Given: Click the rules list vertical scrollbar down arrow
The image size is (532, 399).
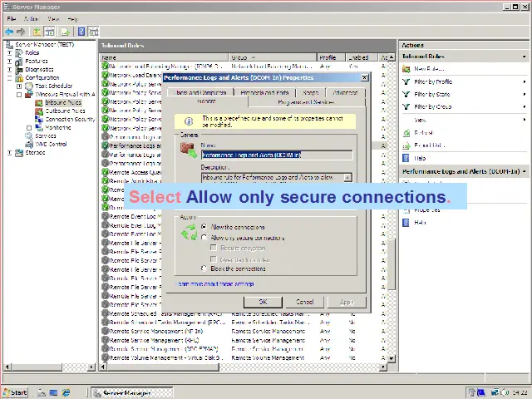Looking at the screenshot, I should [392, 358].
